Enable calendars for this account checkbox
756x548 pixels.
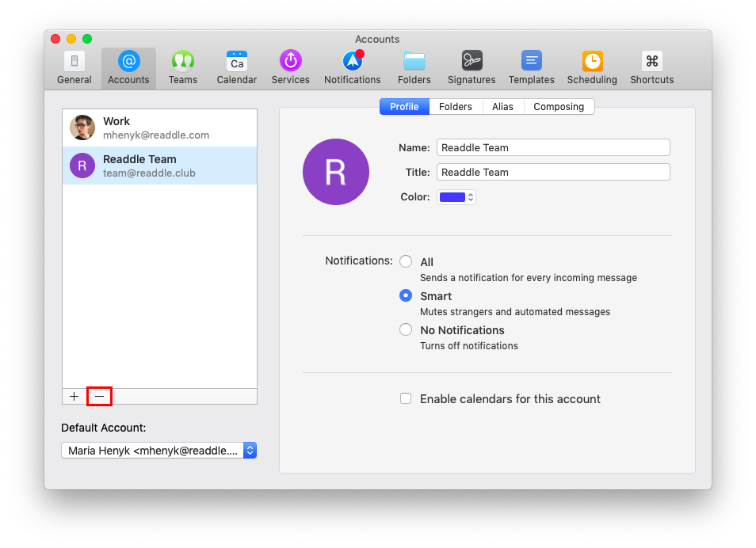pos(406,398)
